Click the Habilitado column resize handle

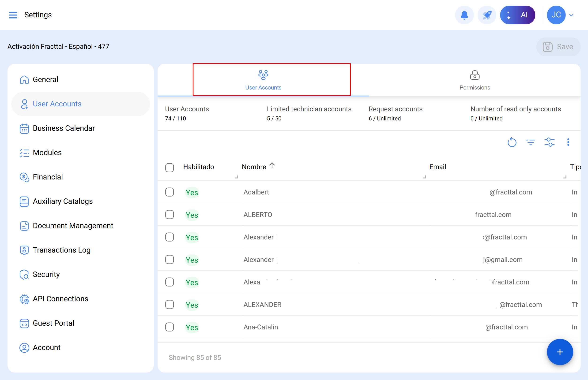point(237,177)
